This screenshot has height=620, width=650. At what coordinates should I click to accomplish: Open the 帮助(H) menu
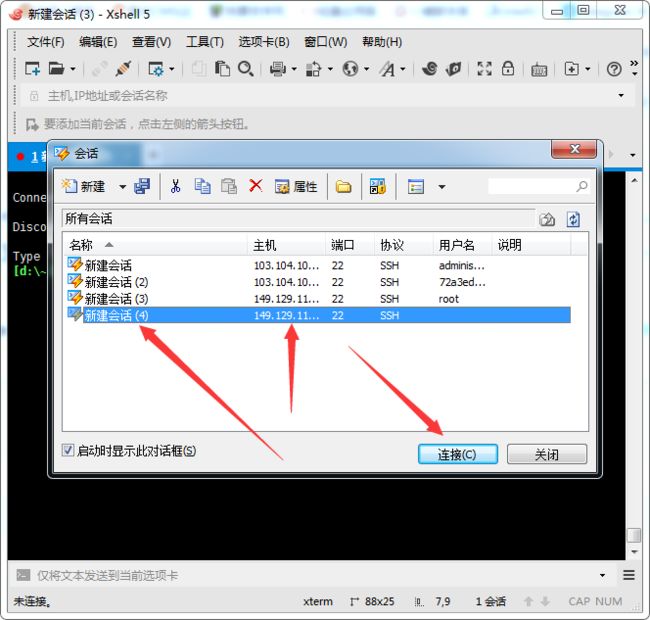382,42
